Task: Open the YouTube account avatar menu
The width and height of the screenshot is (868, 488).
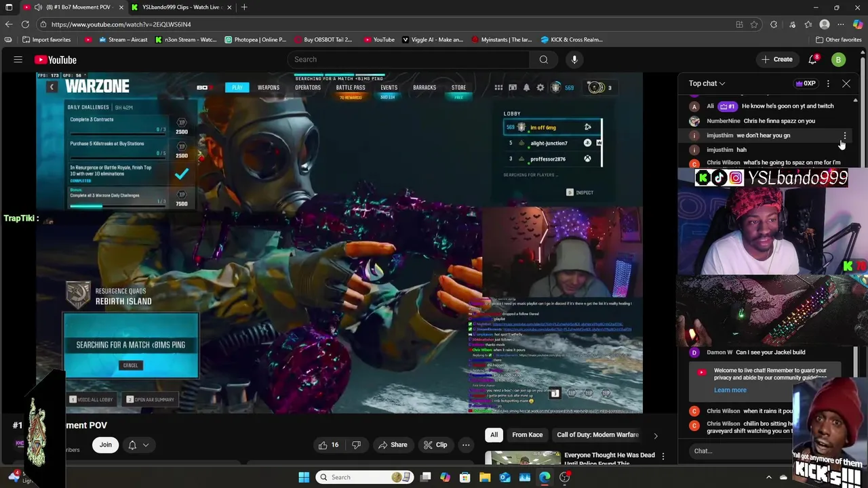Action: [838, 60]
